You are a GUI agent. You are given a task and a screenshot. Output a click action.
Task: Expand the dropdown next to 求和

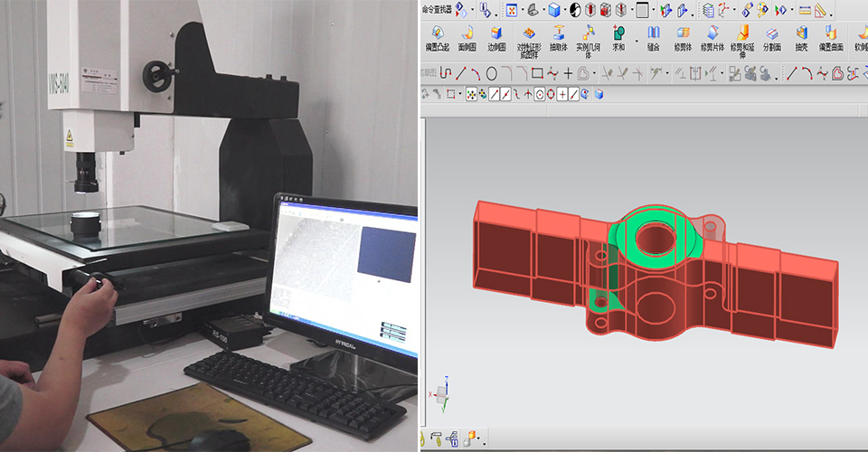[x=637, y=42]
